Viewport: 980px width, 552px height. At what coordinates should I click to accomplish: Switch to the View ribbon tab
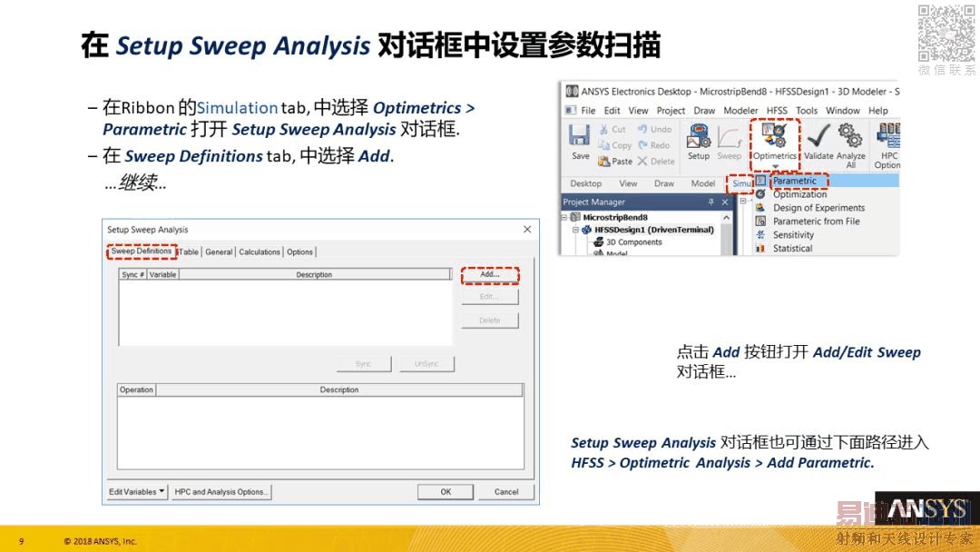tap(628, 183)
